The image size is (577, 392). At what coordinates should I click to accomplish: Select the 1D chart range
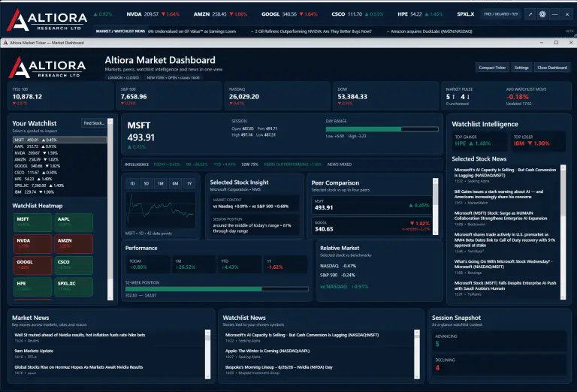132,183
